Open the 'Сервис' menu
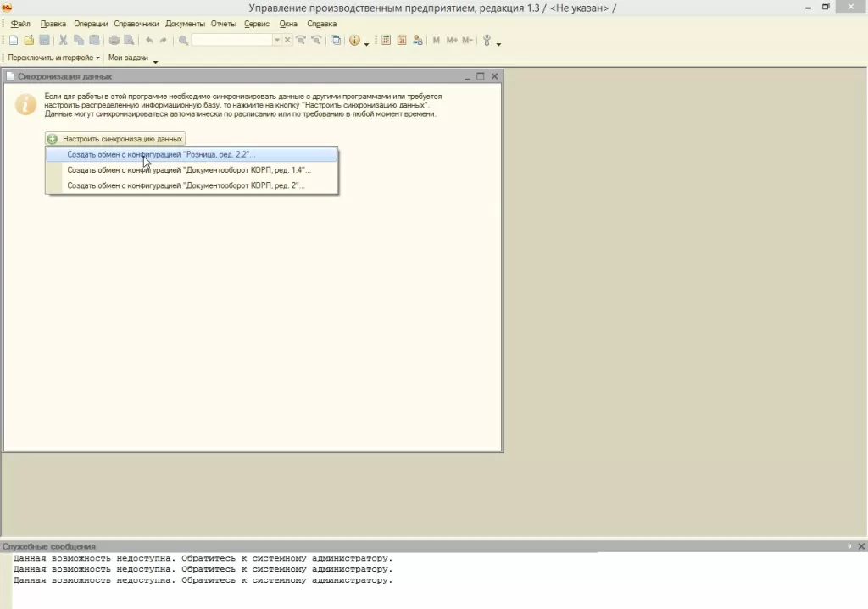 pyautogui.click(x=256, y=24)
